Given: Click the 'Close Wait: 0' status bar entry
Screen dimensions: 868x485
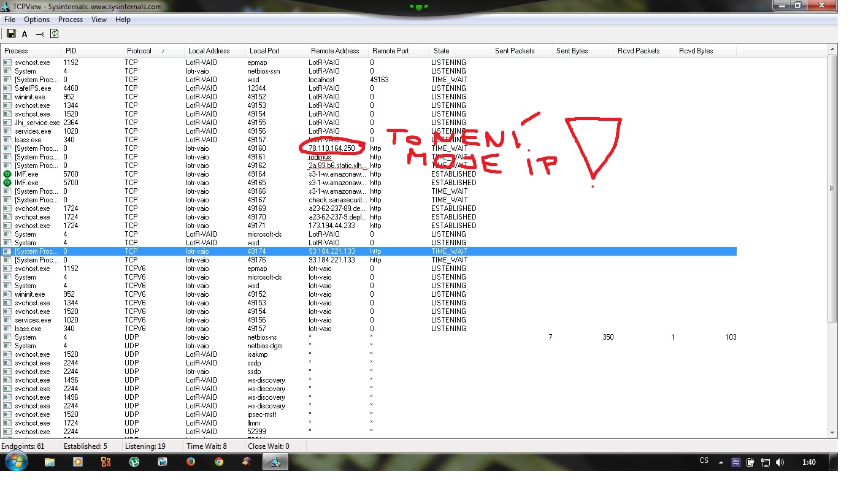Looking at the screenshot, I should point(269,446).
